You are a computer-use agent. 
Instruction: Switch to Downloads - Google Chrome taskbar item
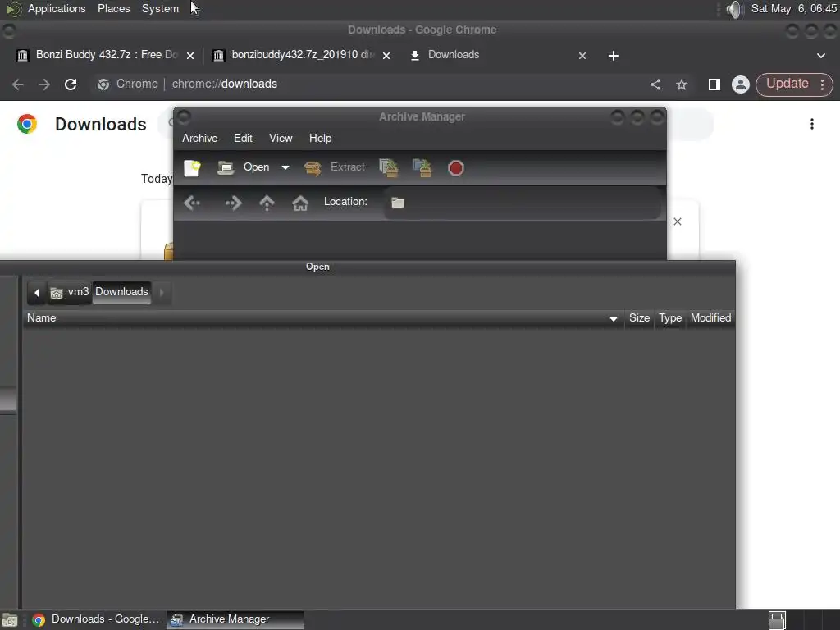pyautogui.click(x=97, y=619)
